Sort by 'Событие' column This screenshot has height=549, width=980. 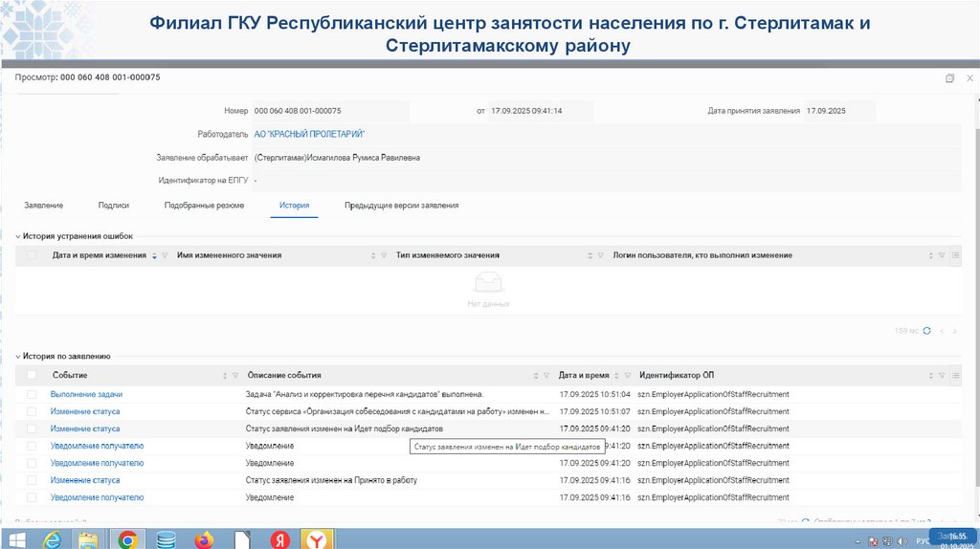(225, 375)
